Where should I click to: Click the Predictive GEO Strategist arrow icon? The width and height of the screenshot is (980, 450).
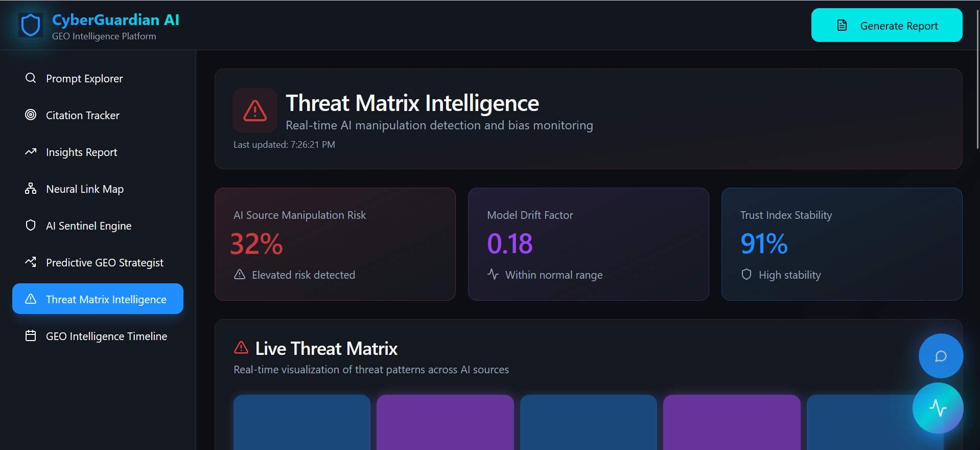31,262
